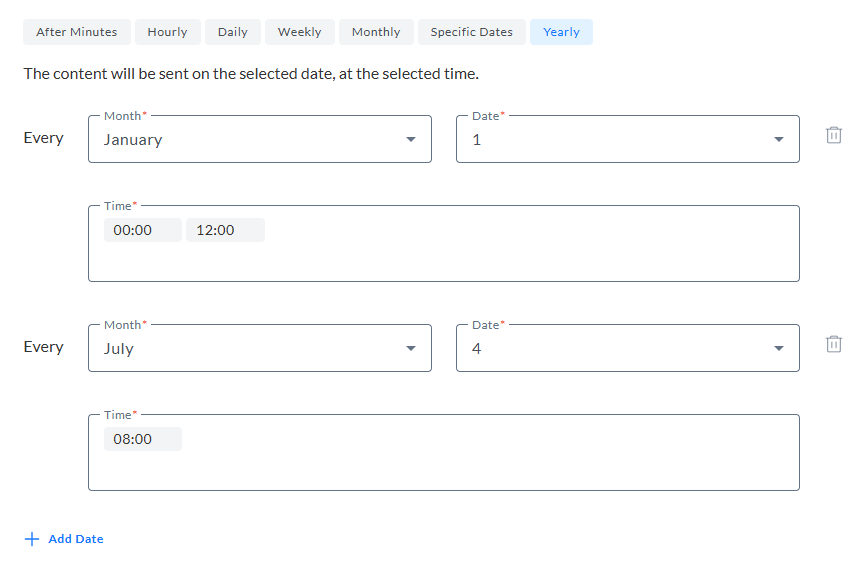Open the Monthly schedule tab

(x=376, y=32)
